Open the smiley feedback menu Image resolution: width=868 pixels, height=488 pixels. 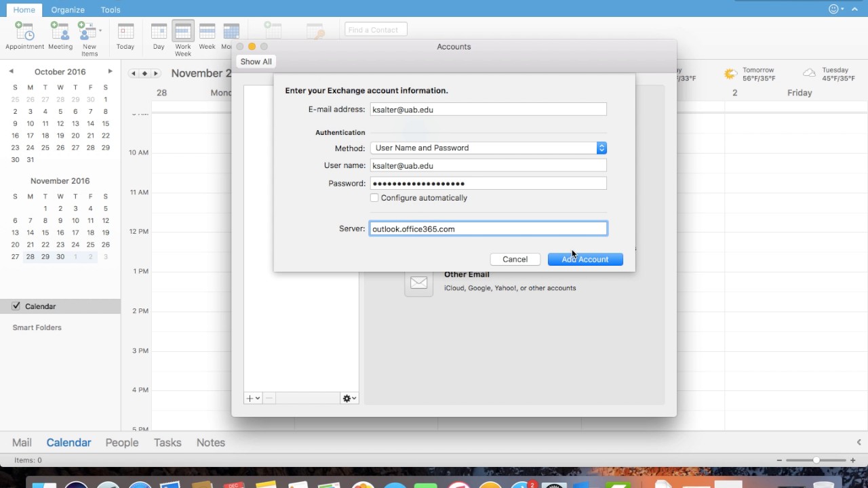click(x=837, y=9)
